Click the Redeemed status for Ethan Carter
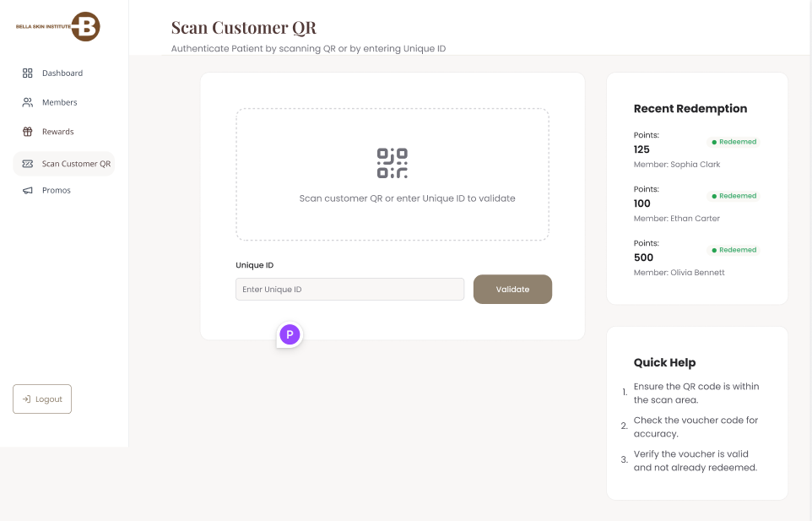 733,195
